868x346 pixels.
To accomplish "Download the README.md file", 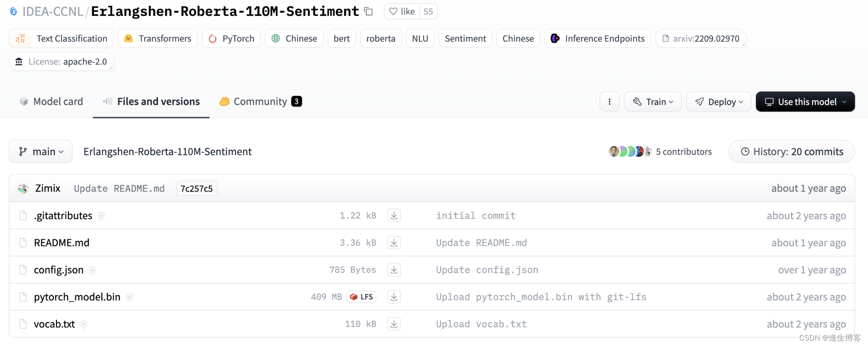I will pyautogui.click(x=394, y=243).
